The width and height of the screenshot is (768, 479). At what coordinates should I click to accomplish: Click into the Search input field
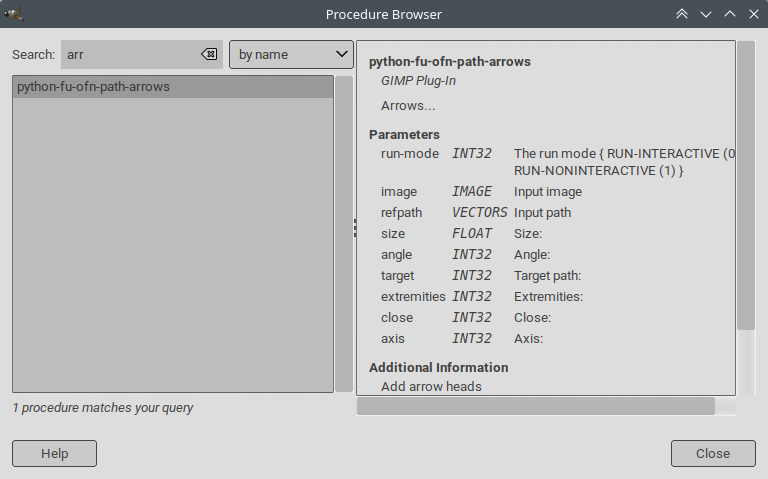point(130,55)
